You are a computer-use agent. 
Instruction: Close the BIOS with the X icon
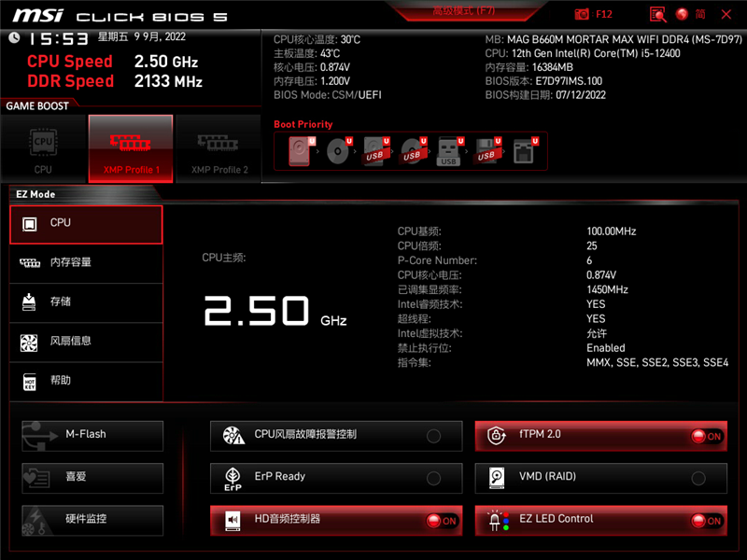[x=726, y=14]
